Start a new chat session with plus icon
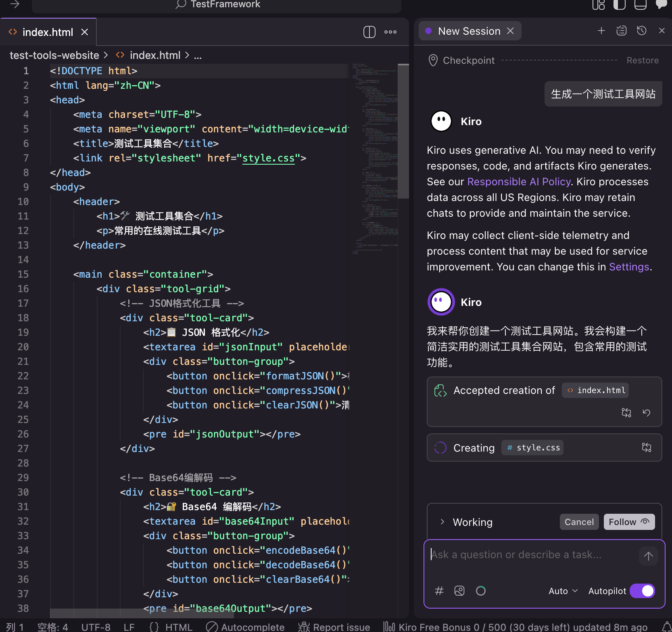The height and width of the screenshot is (632, 672). pyautogui.click(x=601, y=31)
